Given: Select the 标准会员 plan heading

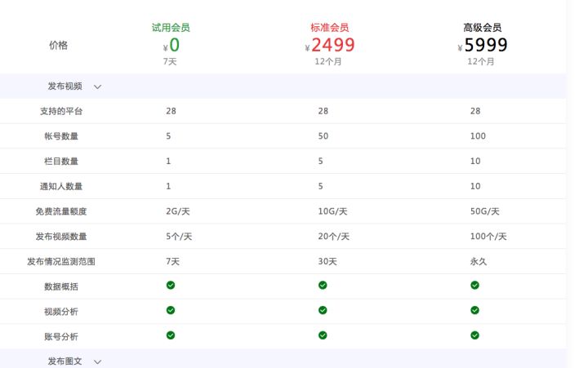Looking at the screenshot, I should tap(330, 28).
